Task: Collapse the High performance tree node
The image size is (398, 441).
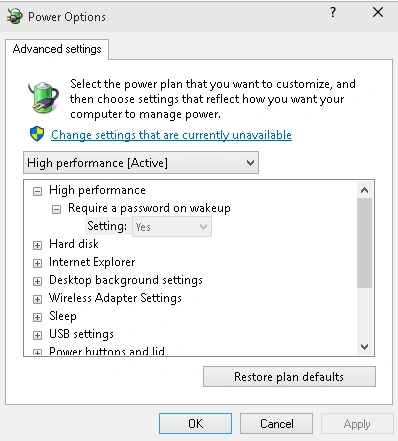Action: click(x=37, y=191)
